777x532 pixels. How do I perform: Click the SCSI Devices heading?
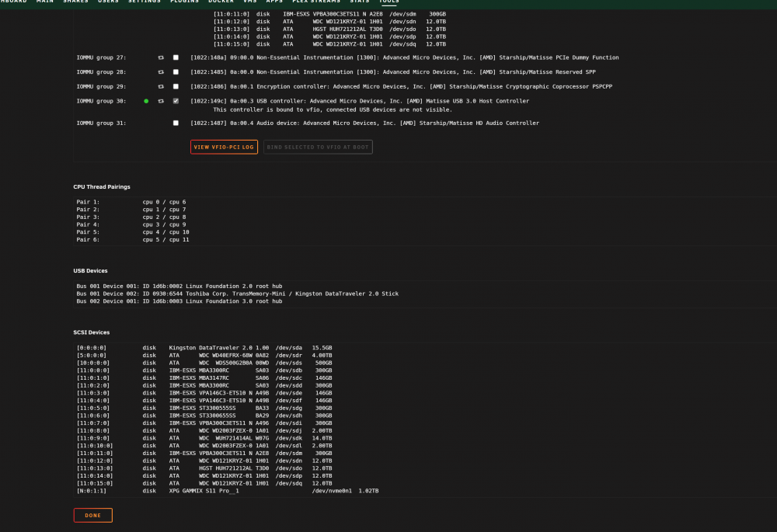(91, 332)
